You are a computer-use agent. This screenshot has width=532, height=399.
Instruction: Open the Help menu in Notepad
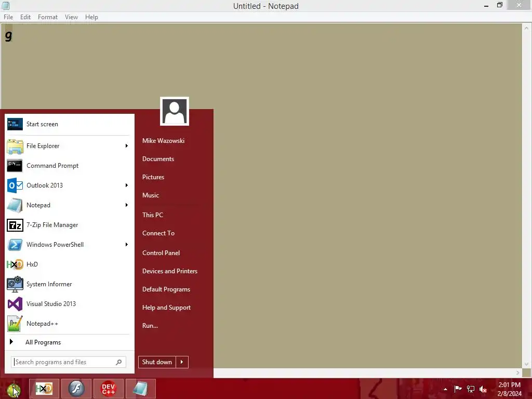pos(91,17)
